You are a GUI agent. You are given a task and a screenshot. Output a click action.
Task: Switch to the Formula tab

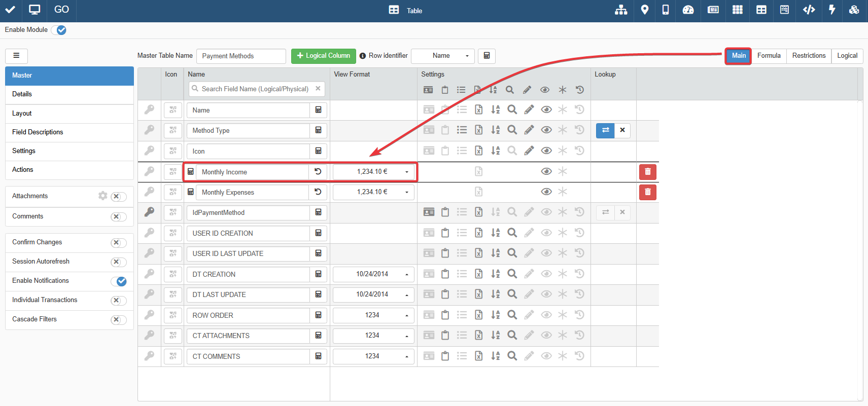click(769, 56)
